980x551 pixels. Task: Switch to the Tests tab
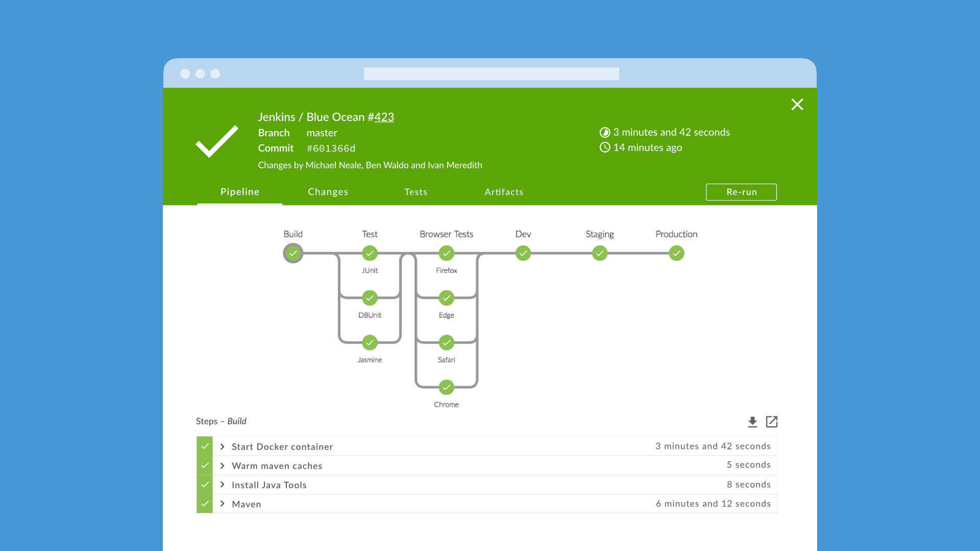pyautogui.click(x=416, y=192)
